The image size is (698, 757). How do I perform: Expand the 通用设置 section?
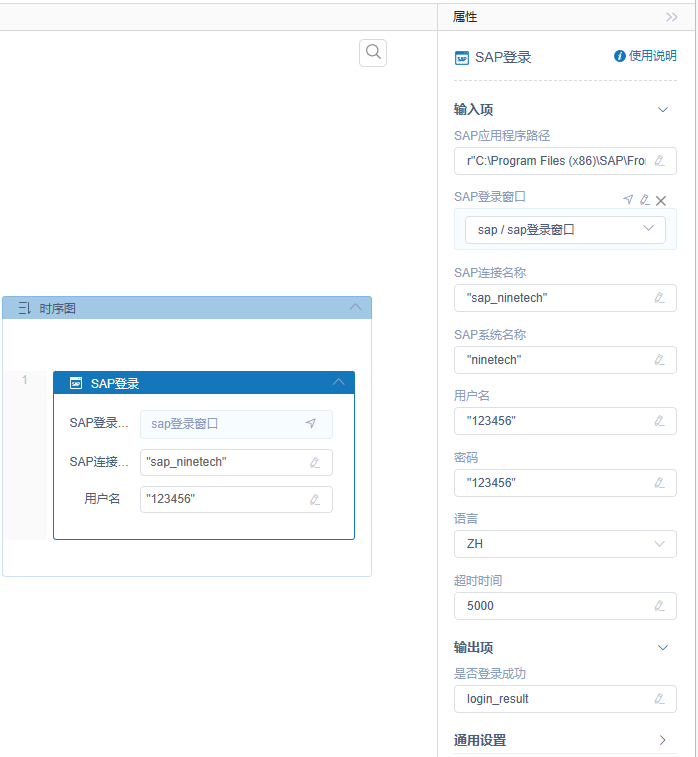tap(662, 740)
